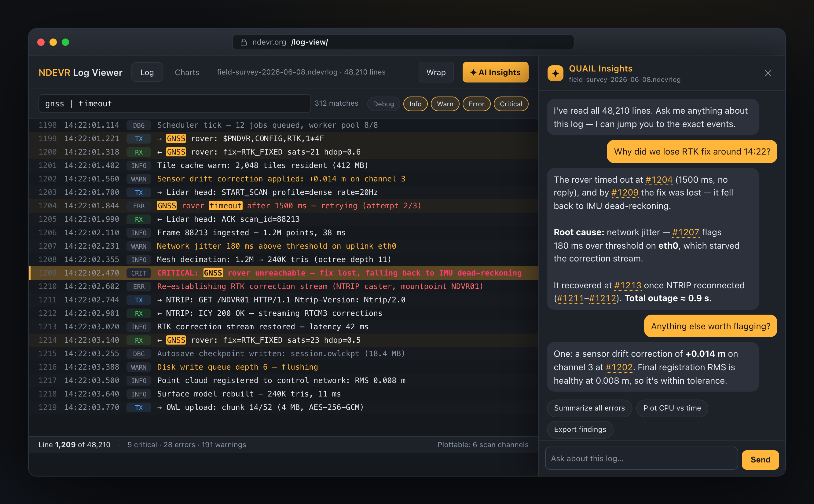Switch to the Charts tab
Screen dimensions: 814x504
(187, 72)
